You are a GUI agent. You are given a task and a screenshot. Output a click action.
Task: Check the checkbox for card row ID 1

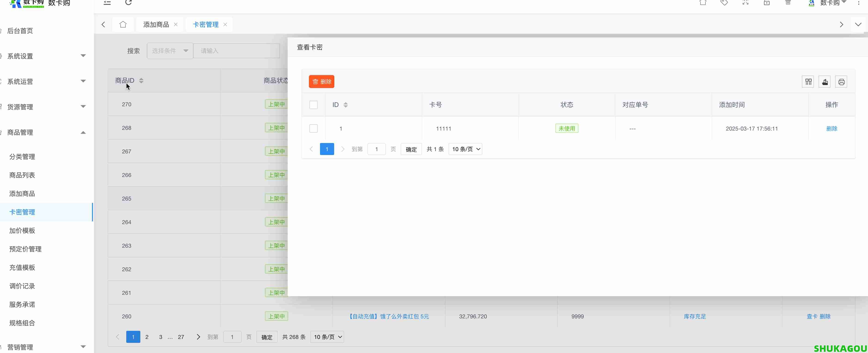point(313,128)
